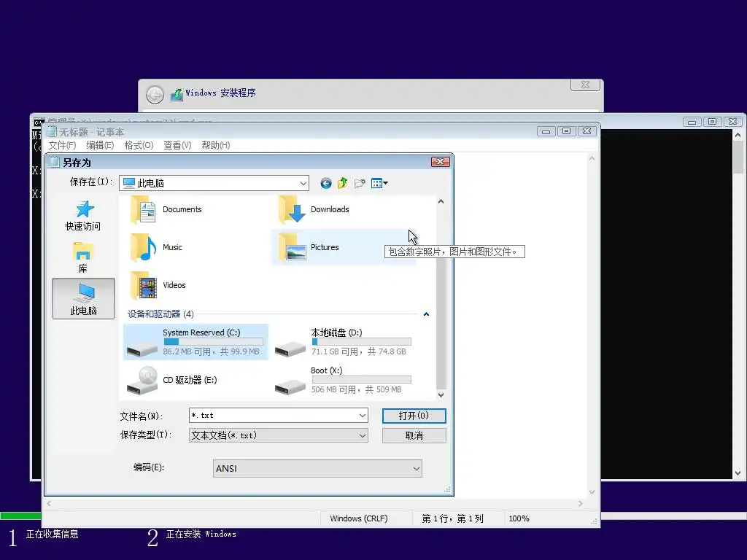Select the Music folder icon
The width and height of the screenshot is (747, 560).
[x=144, y=248]
